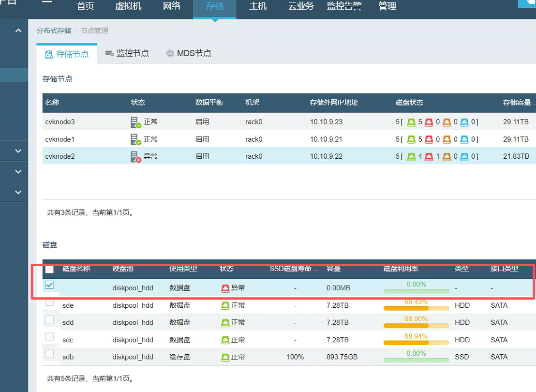The image size is (536, 392).
Task: Click the normal status icon for cvknode3
Action: click(x=136, y=122)
